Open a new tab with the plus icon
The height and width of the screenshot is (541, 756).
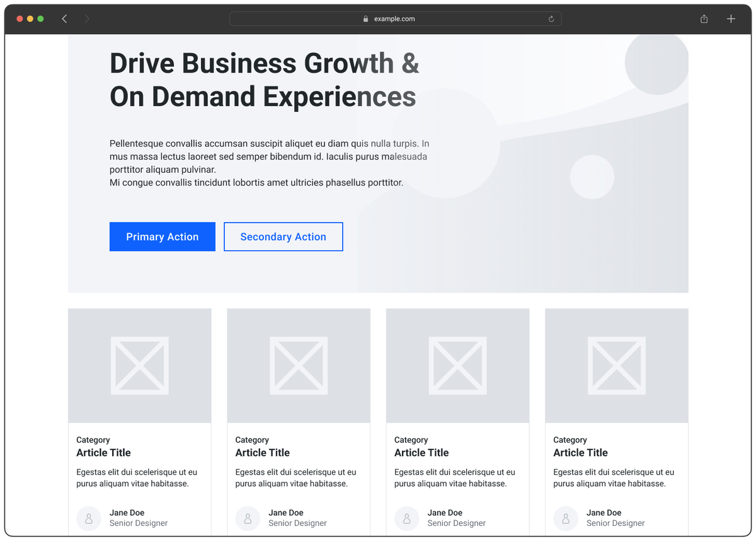coord(731,19)
